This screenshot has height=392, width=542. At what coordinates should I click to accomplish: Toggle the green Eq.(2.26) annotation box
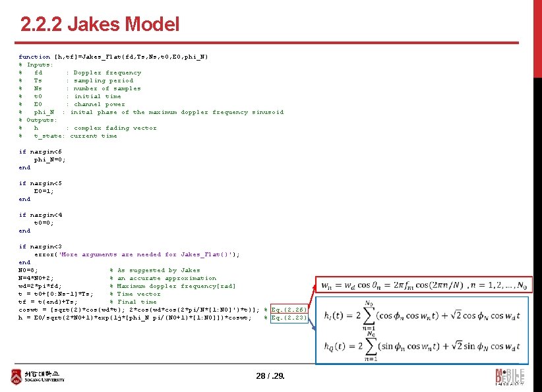pyautogui.click(x=288, y=309)
